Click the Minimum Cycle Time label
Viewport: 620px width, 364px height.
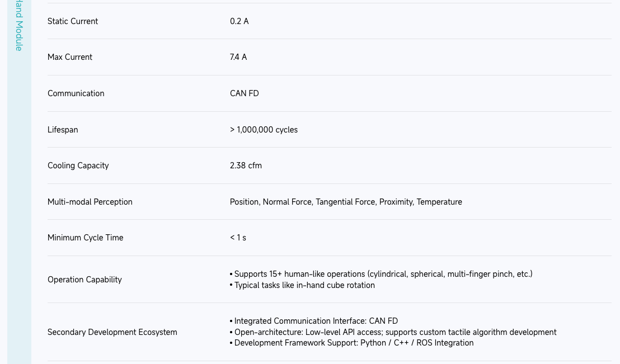pyautogui.click(x=86, y=238)
